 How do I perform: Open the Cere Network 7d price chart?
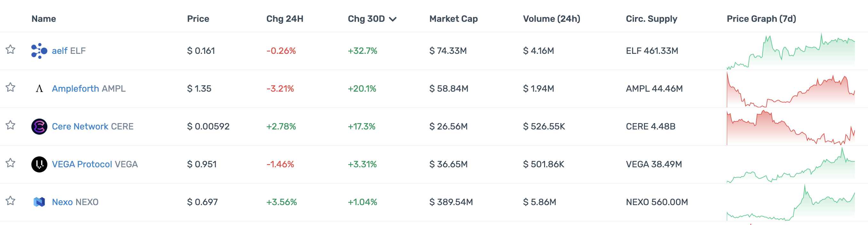[791, 127]
